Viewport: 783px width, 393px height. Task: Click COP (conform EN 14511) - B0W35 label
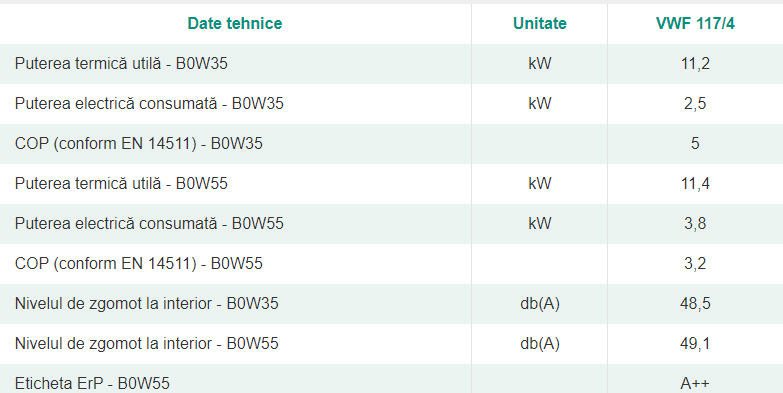coord(139,143)
